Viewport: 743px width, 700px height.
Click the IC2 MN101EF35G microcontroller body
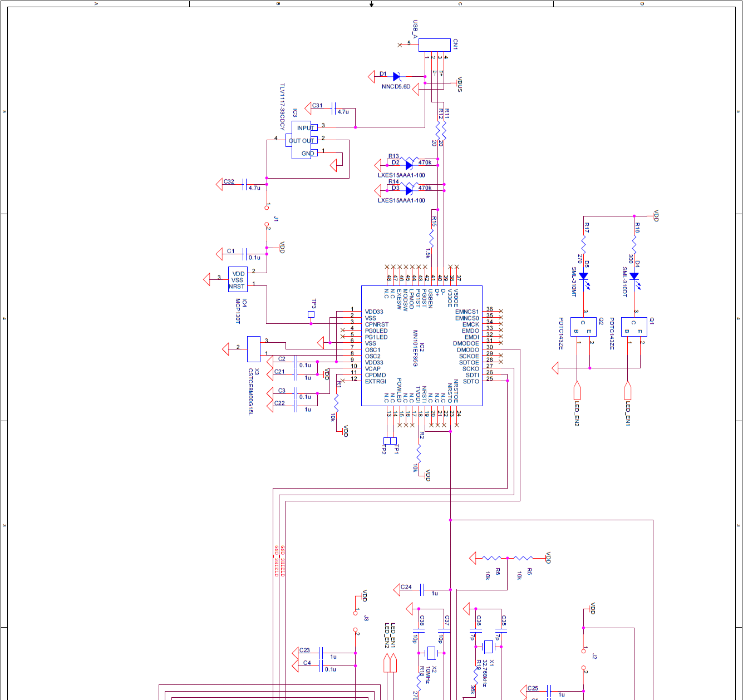pyautogui.click(x=421, y=346)
